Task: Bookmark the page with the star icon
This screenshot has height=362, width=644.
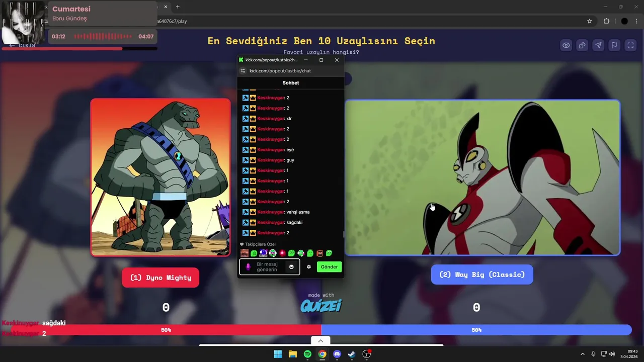Action: click(x=590, y=21)
